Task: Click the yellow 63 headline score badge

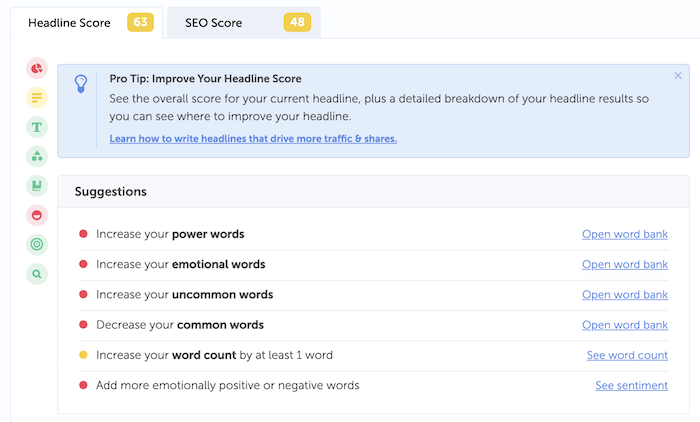Action: tap(139, 22)
